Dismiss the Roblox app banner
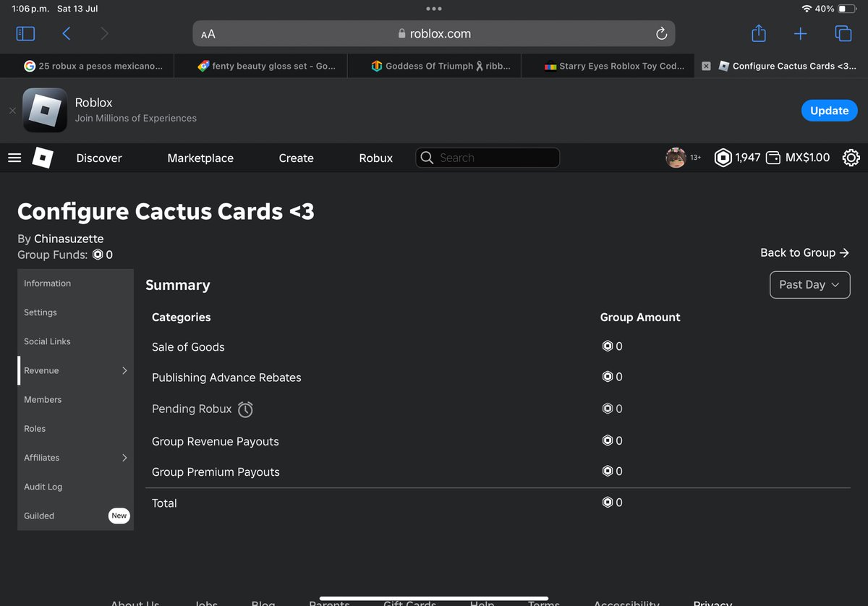 pos(12,111)
